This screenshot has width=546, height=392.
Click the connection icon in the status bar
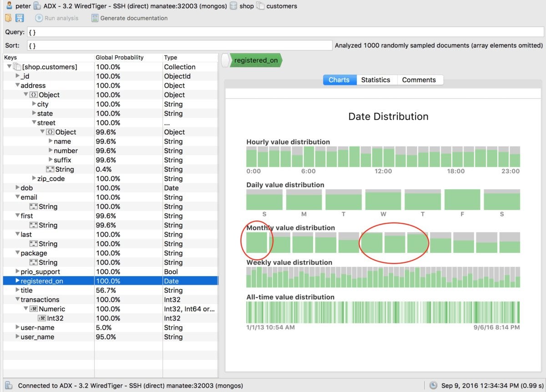9,386
